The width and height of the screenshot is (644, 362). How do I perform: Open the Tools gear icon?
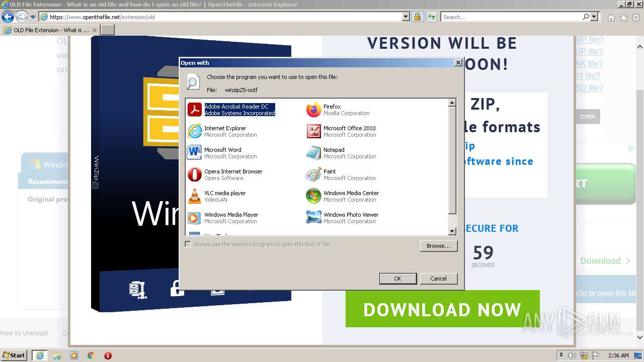click(636, 17)
